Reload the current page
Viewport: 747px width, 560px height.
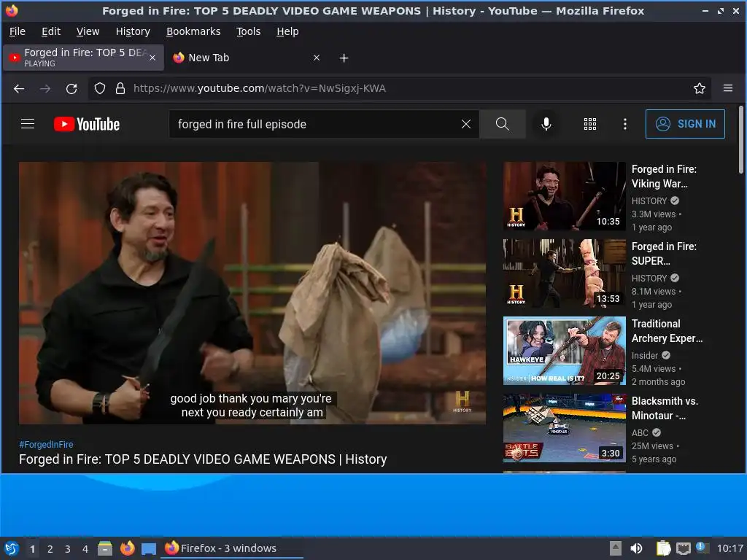(x=71, y=88)
